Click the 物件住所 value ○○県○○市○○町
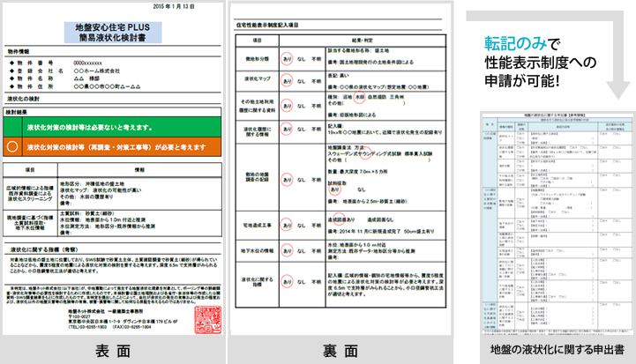Image resolution: width=636 pixels, height=364 pixels. pos(107,86)
